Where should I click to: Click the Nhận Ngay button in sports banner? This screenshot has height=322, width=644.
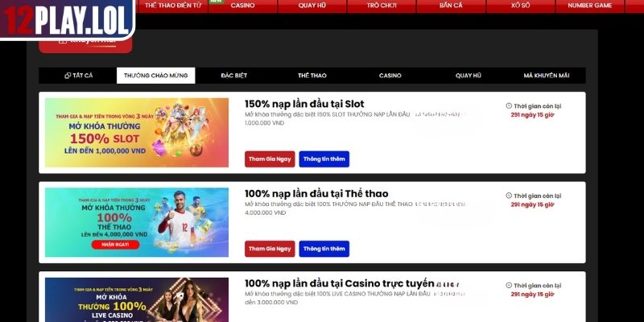[115, 245]
